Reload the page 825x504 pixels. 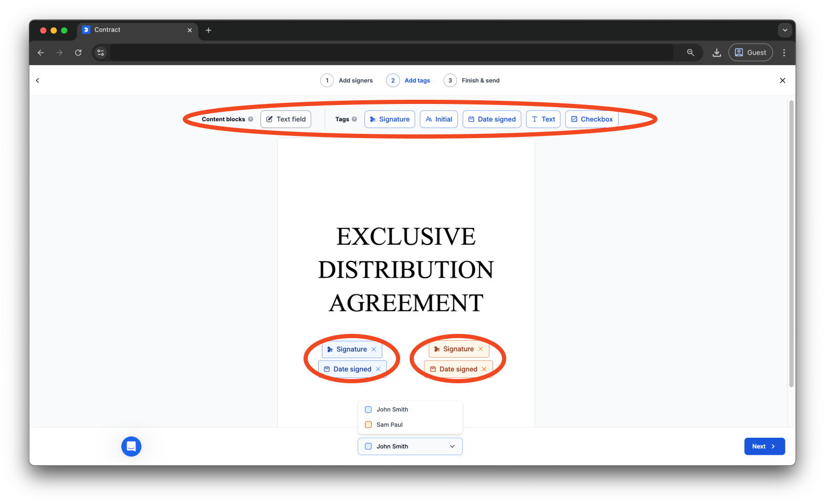tap(78, 52)
